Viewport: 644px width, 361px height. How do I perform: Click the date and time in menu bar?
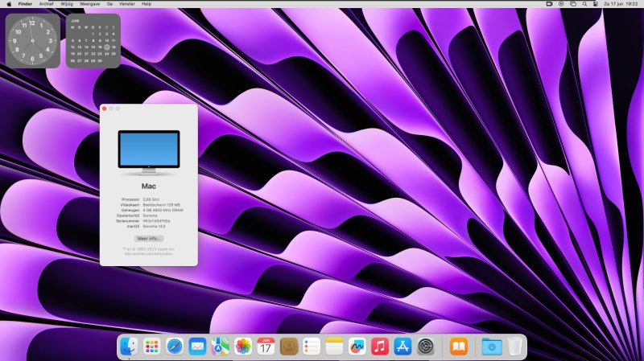621,4
